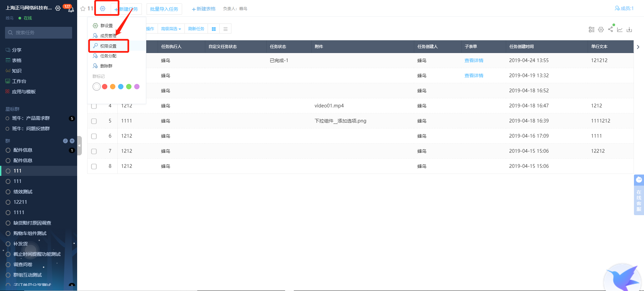Image resolution: width=644 pixels, height=291 pixels.
Task: Open the notification bell with 127 badge
Action: click(x=71, y=9)
